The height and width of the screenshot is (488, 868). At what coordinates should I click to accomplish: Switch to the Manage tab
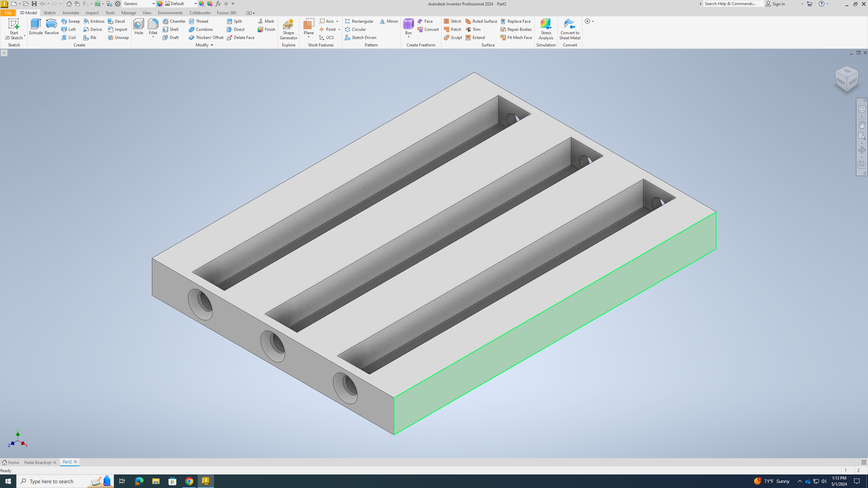tap(129, 13)
